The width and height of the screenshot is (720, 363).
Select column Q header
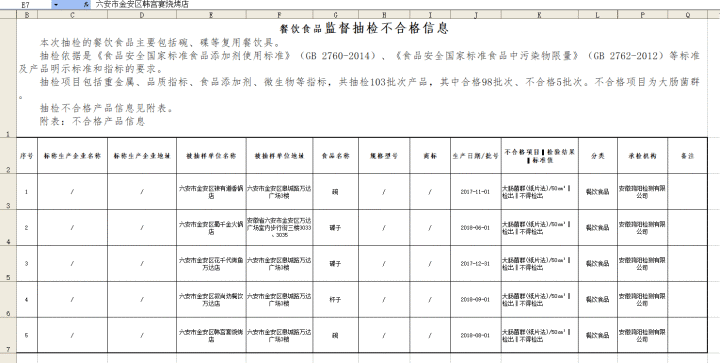pos(687,15)
